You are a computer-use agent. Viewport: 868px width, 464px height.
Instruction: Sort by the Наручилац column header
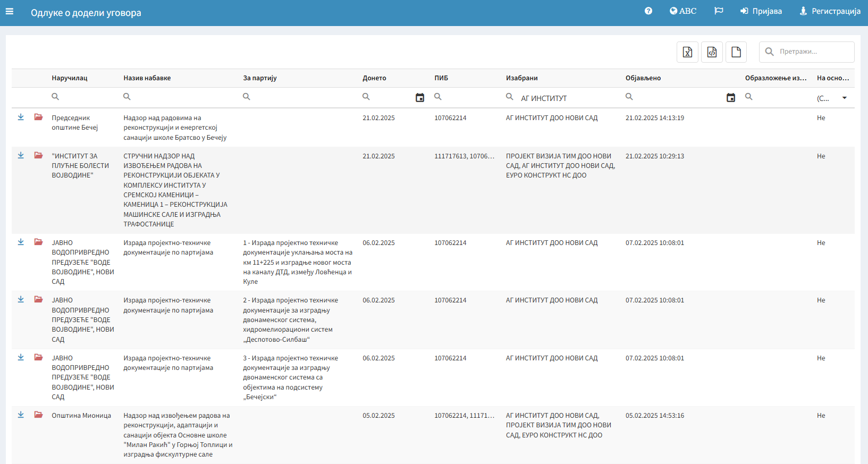click(70, 78)
